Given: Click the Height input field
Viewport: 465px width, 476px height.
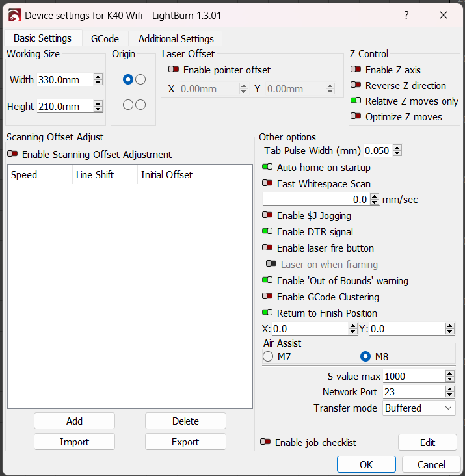Looking at the screenshot, I should [x=65, y=107].
